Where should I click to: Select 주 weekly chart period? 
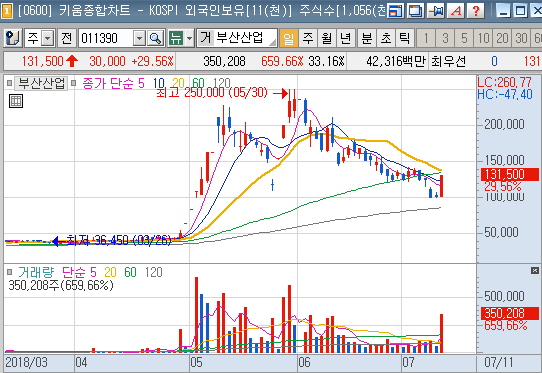pos(308,38)
